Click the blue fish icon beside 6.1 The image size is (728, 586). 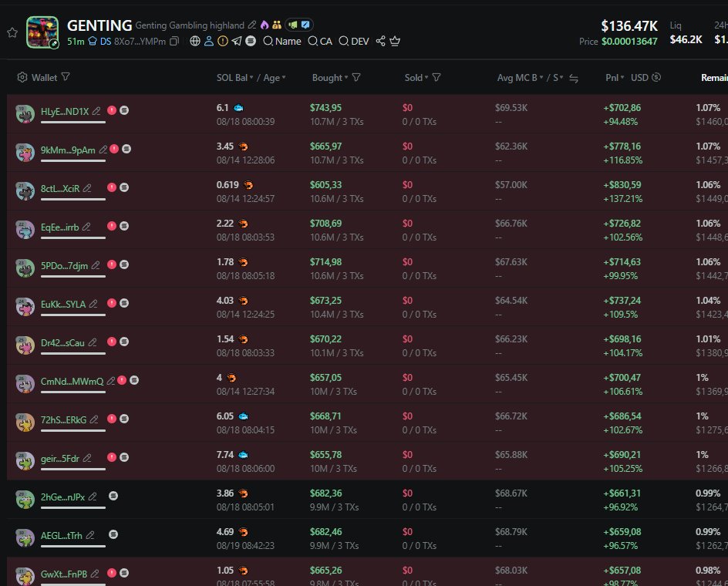pyautogui.click(x=238, y=108)
